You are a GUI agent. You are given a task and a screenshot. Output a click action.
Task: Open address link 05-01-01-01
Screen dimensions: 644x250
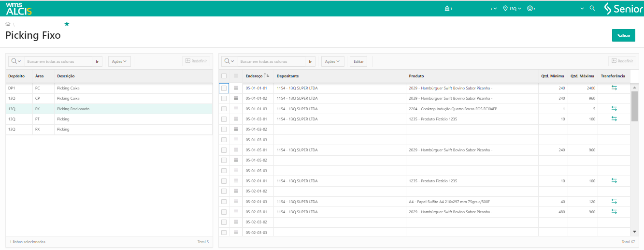[x=257, y=88]
